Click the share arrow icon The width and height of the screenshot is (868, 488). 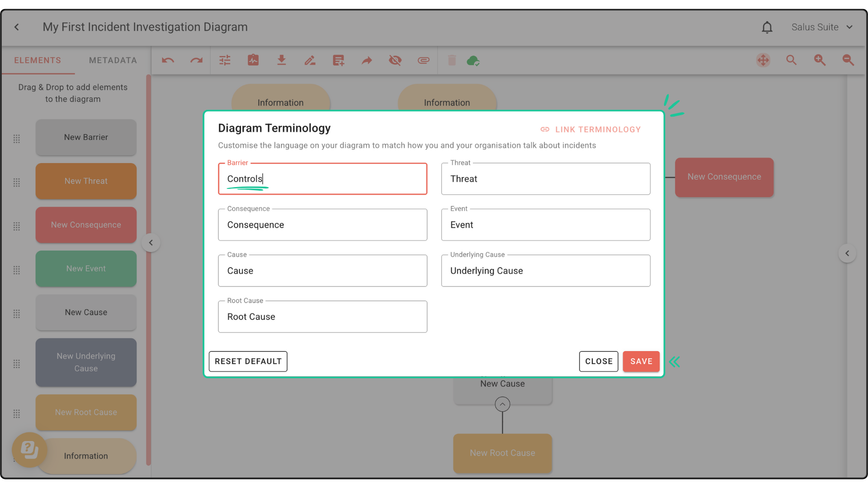(367, 60)
